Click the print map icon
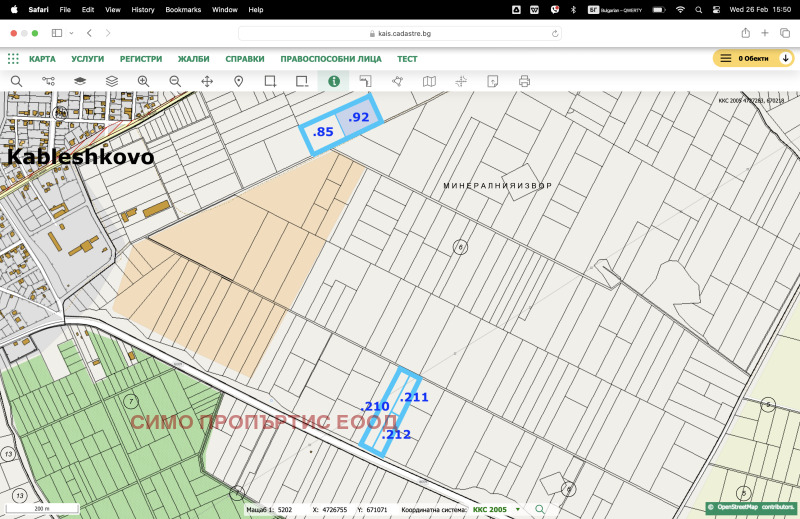The width and height of the screenshot is (800, 519). [x=524, y=81]
